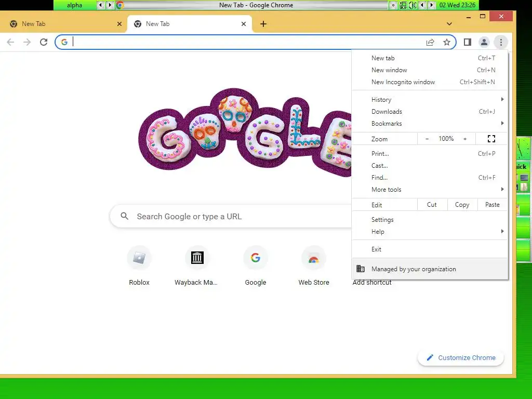Select the second New Tab
532x399 pixels.
point(189,24)
